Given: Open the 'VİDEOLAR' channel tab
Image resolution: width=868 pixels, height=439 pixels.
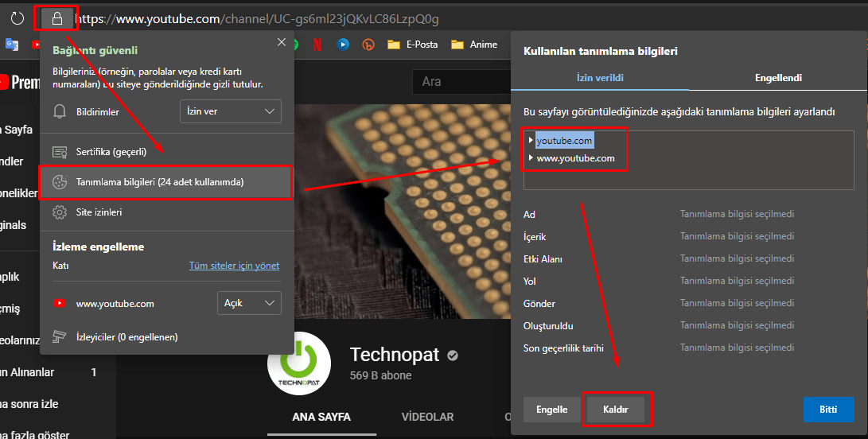Looking at the screenshot, I should pos(427,417).
